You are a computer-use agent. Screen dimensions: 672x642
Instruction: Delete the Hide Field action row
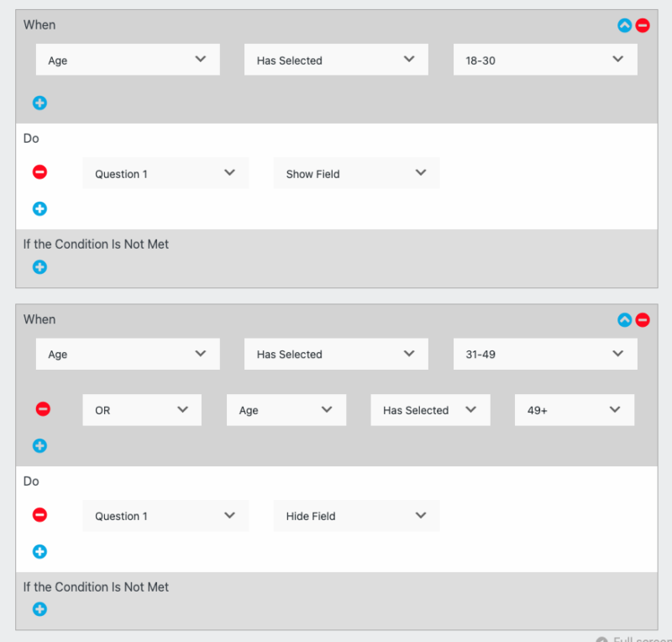(39, 514)
